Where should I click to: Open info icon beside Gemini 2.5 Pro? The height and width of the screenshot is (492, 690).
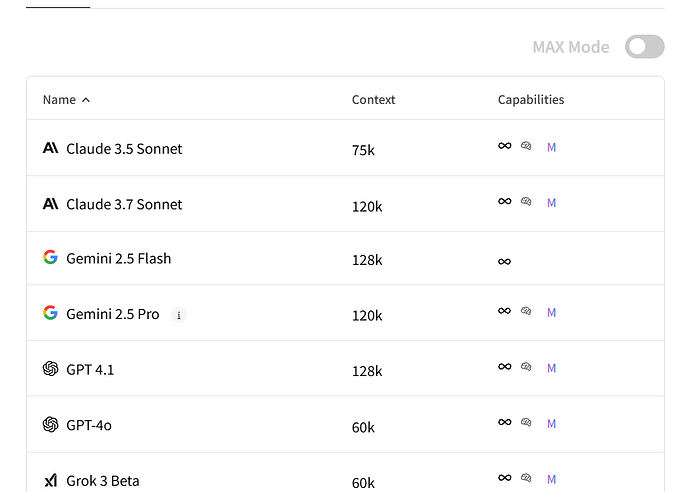pos(179,315)
